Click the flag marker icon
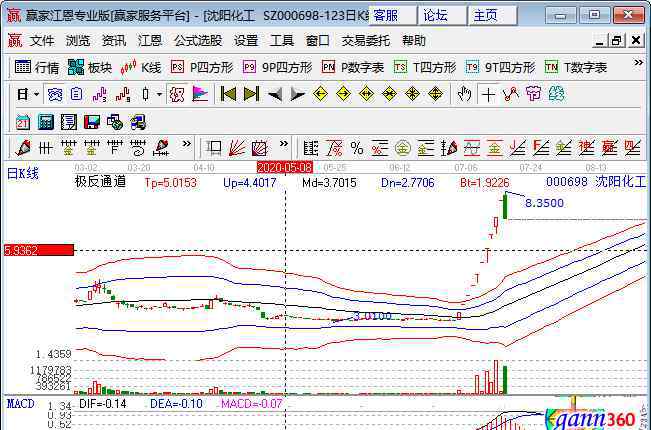 pyautogui.click(x=200, y=94)
